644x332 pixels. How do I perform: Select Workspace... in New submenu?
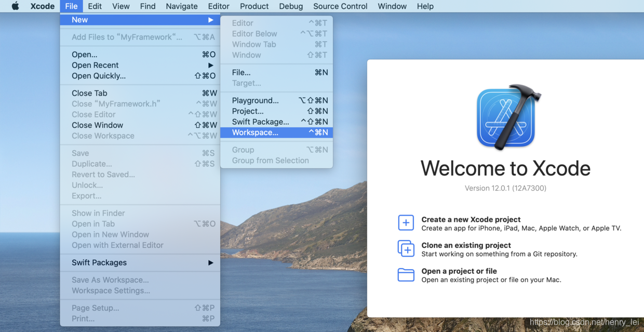pyautogui.click(x=276, y=132)
